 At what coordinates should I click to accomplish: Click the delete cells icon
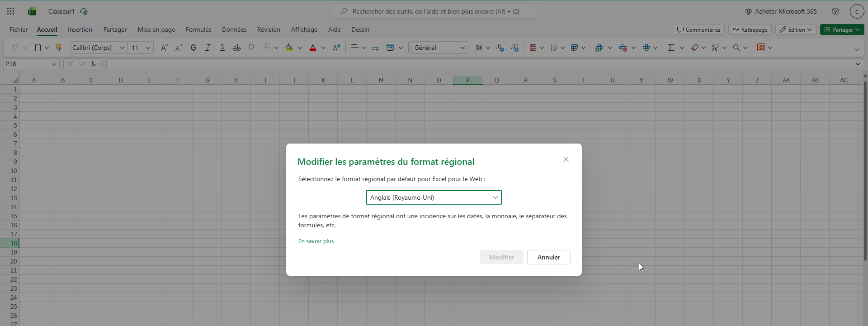point(623,48)
